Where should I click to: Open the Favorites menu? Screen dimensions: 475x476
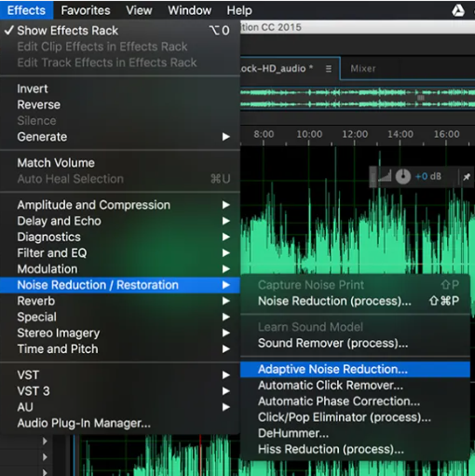(86, 10)
